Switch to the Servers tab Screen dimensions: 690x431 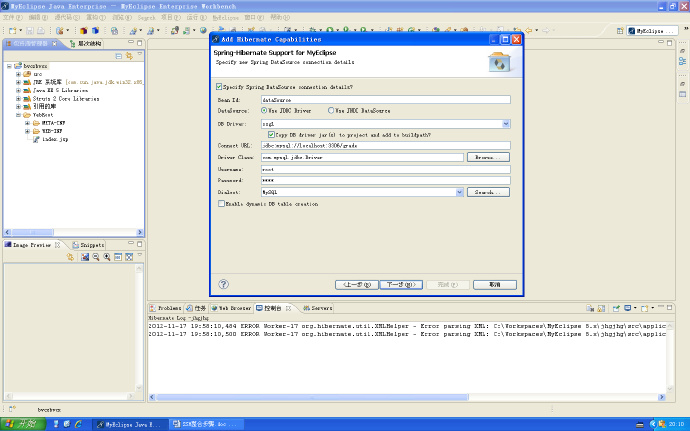[x=318, y=308]
